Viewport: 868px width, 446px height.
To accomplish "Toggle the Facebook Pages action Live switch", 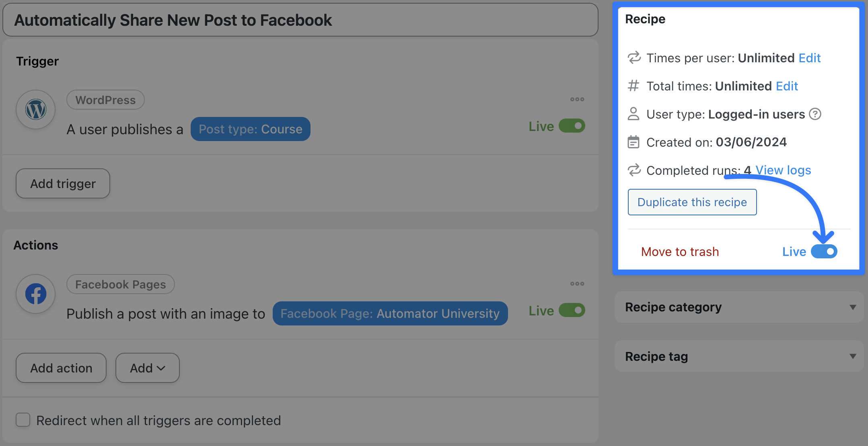I will tap(572, 310).
